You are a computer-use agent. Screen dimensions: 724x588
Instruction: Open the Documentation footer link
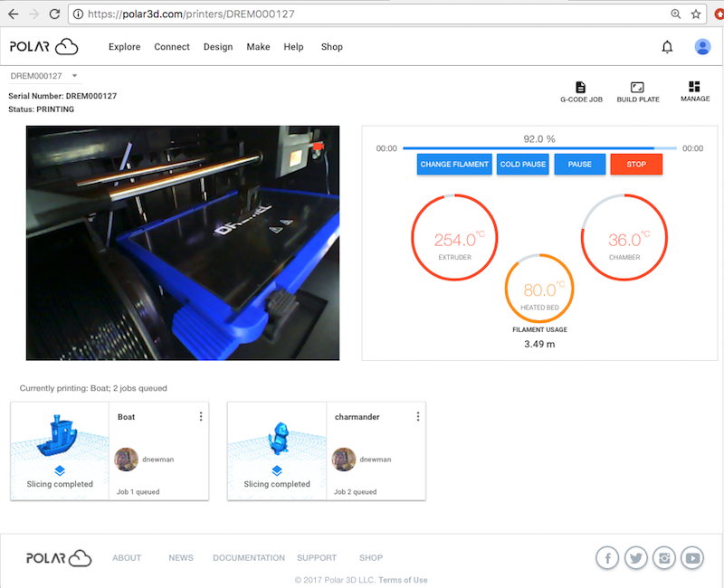(248, 558)
